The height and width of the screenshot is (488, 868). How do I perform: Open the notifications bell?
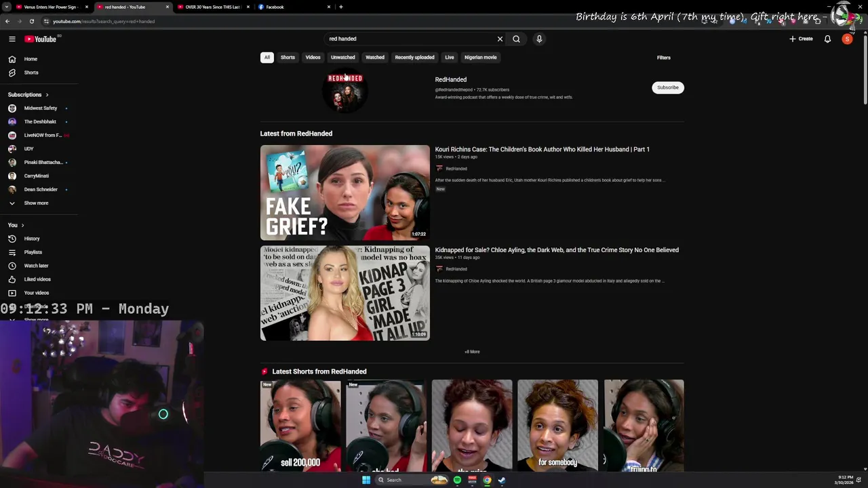click(x=827, y=39)
